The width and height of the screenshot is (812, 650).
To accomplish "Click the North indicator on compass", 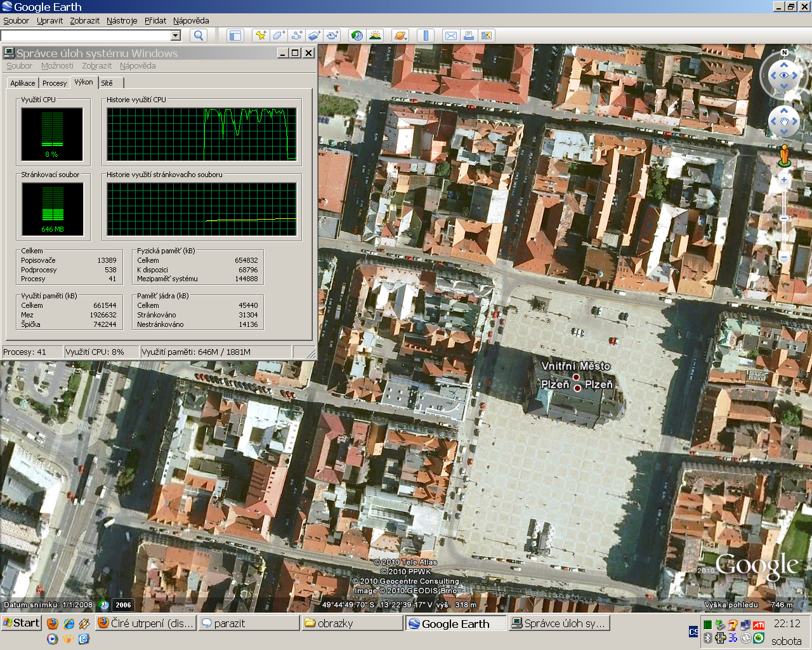I will pyautogui.click(x=784, y=53).
